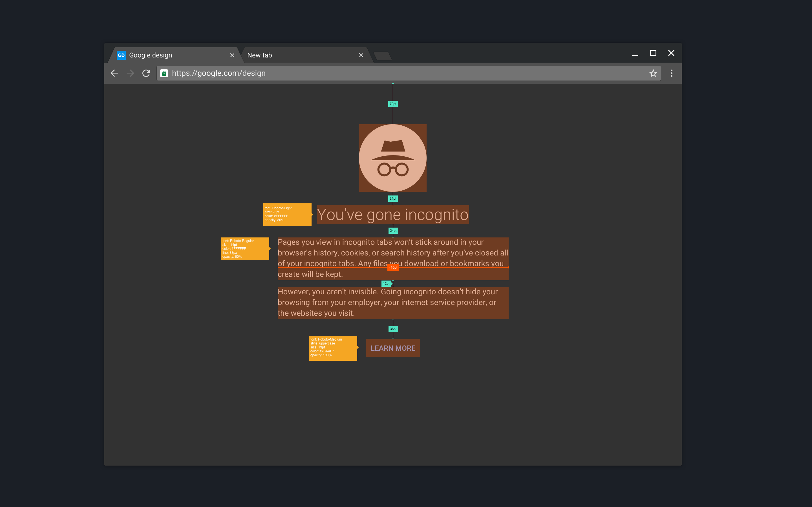Switch to the Google design tab
The width and height of the screenshot is (812, 507).
[x=169, y=55]
